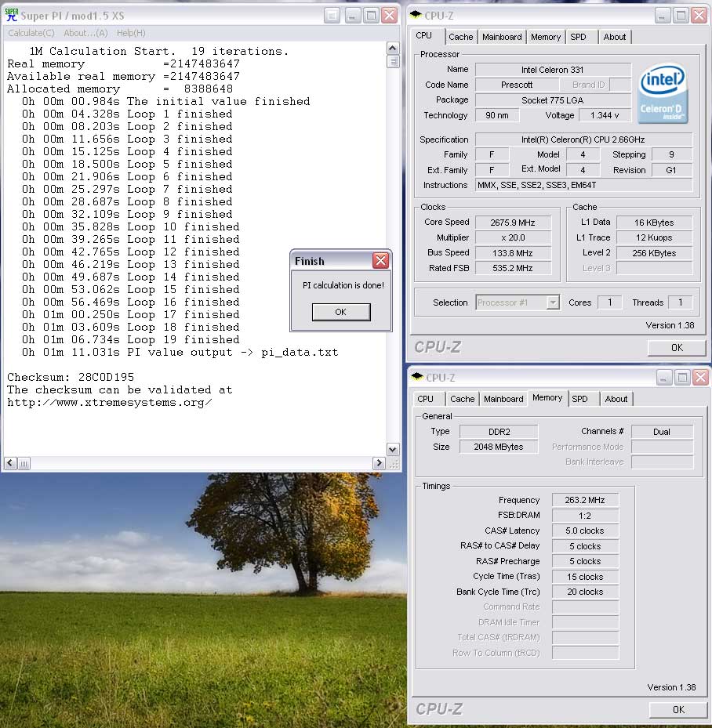Click the Super PI title bar icon
This screenshot has width=712, height=728.
click(11, 16)
